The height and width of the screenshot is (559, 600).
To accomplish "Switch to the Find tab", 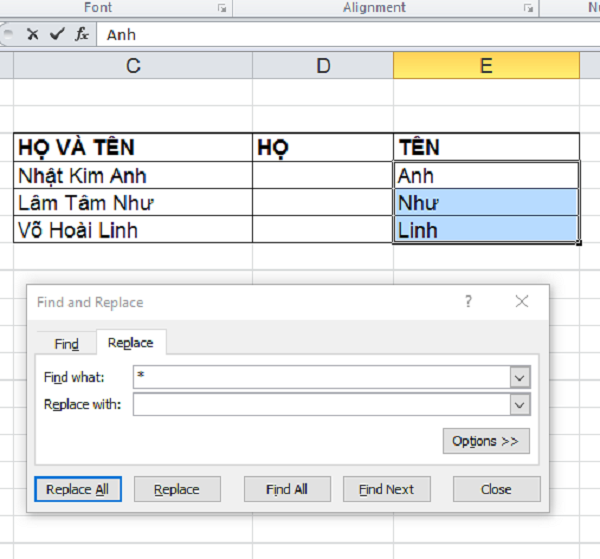I will coord(66,343).
